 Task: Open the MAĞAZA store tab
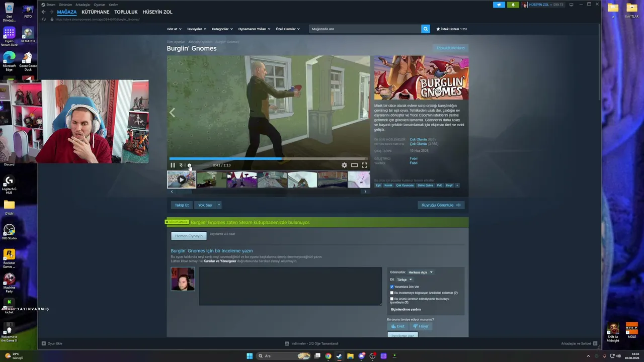coord(67,12)
